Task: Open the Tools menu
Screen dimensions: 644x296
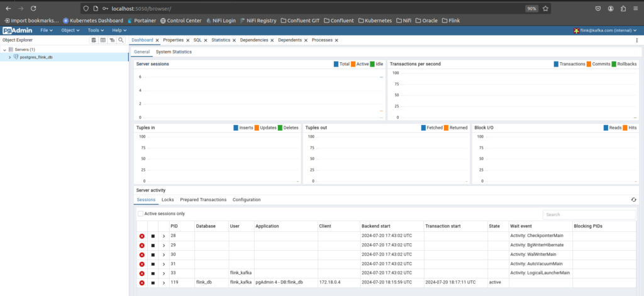Action: pos(95,30)
